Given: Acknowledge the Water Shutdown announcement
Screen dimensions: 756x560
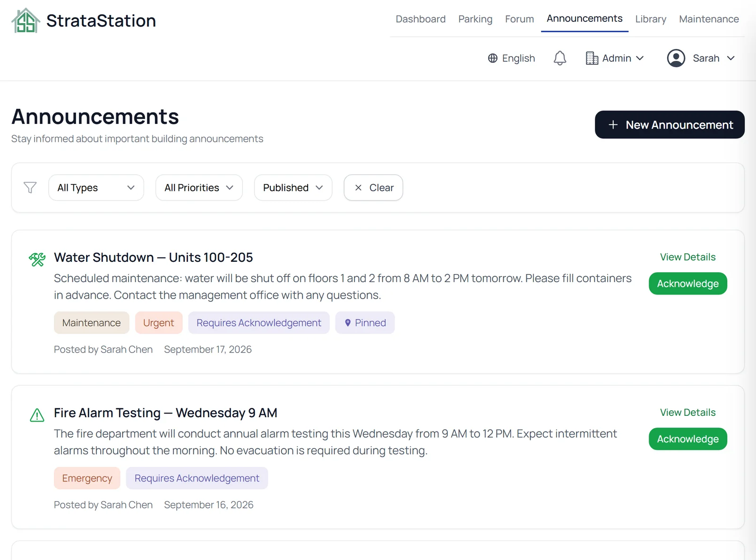Looking at the screenshot, I should tap(687, 284).
